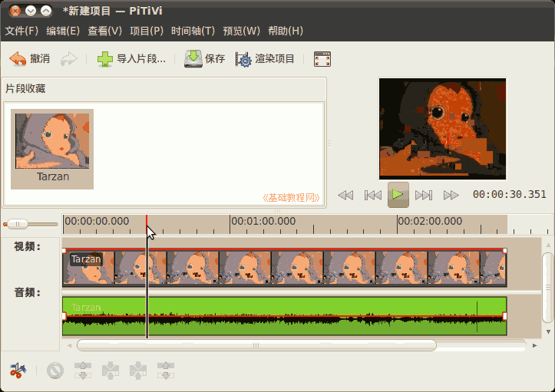555x392 pixels.
Task: Select the green Tarzan audio clip
Action: 285,316
